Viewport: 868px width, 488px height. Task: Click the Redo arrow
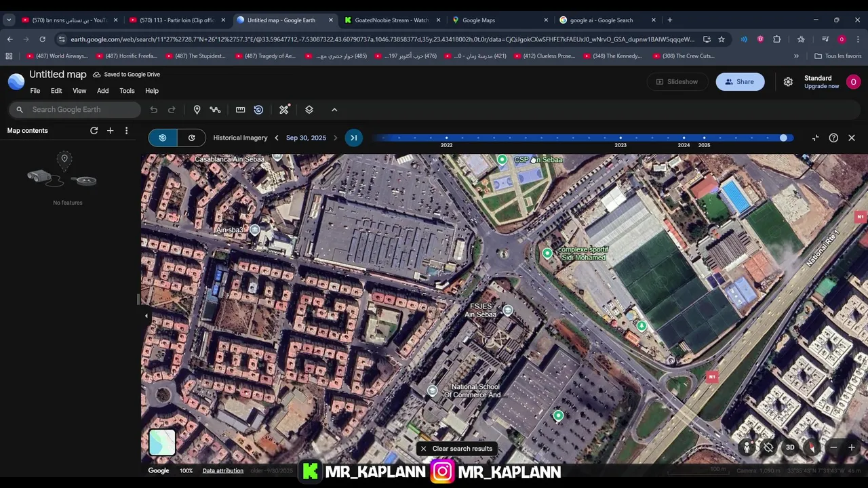coord(172,110)
